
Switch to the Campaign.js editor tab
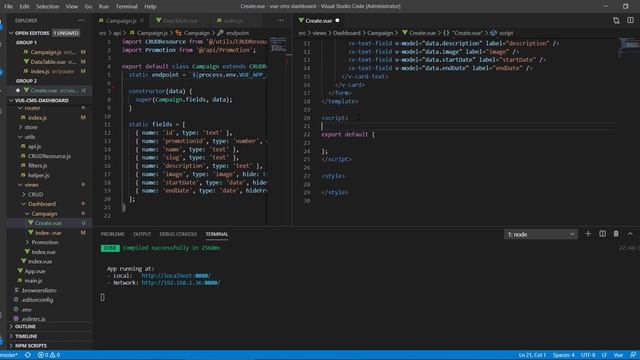(121, 20)
